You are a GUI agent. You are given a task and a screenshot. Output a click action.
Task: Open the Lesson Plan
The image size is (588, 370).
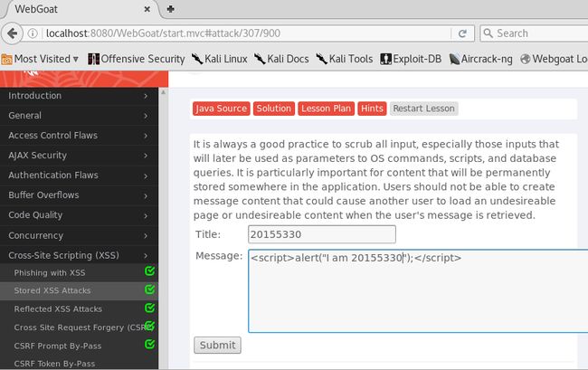[x=326, y=109]
